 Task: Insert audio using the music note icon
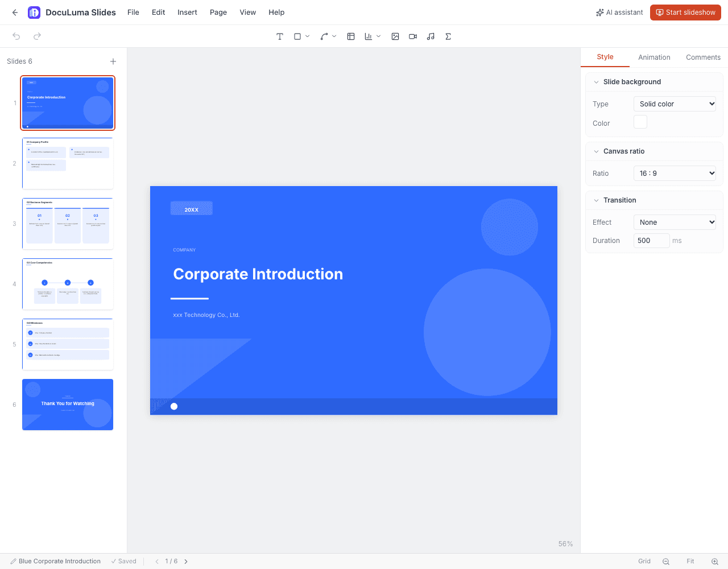coord(431,36)
